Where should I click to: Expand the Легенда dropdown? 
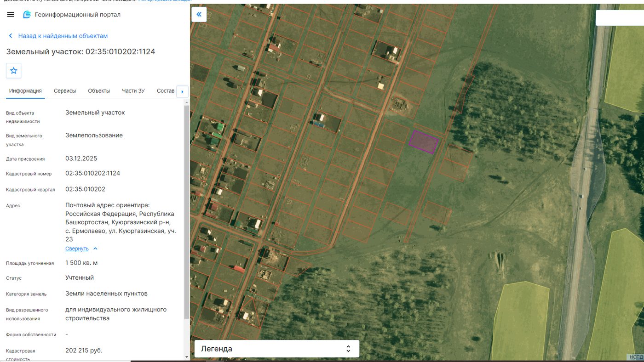[276, 349]
